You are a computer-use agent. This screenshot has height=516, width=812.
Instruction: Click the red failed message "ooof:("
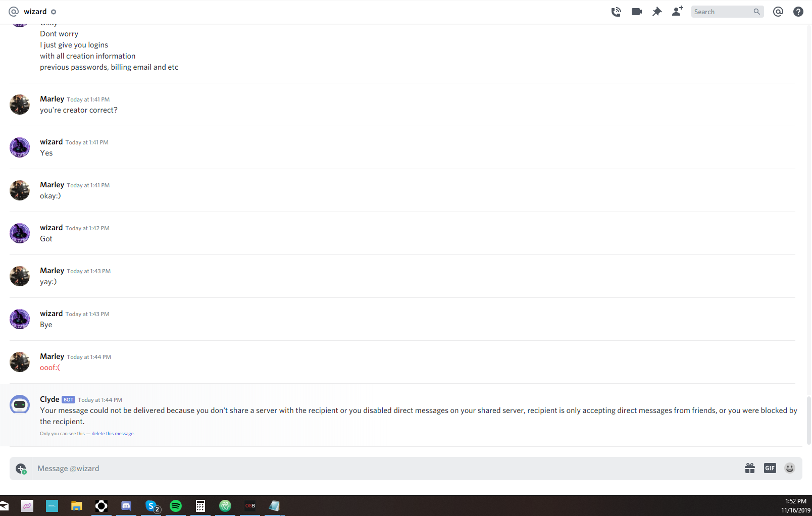pos(50,368)
